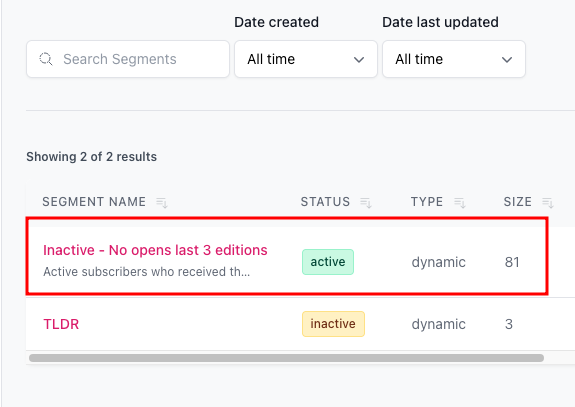This screenshot has width=575, height=407.
Task: Click the SIZE column header
Action: coord(517,202)
